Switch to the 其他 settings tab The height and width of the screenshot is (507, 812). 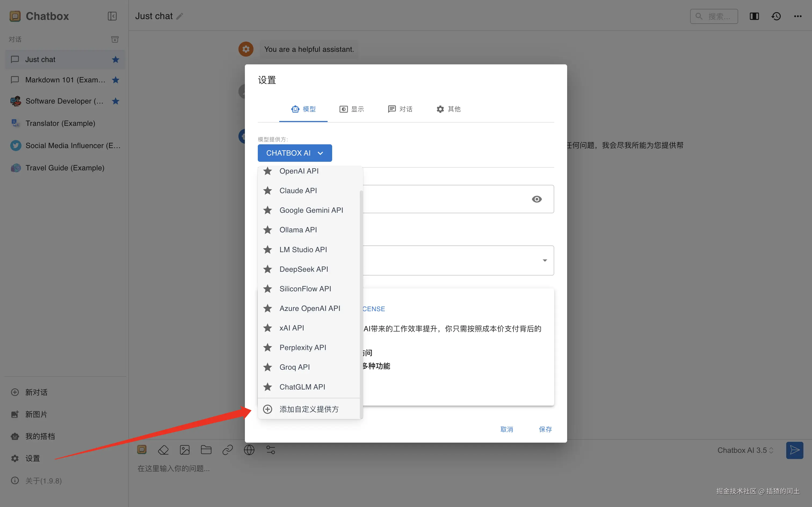tap(448, 109)
